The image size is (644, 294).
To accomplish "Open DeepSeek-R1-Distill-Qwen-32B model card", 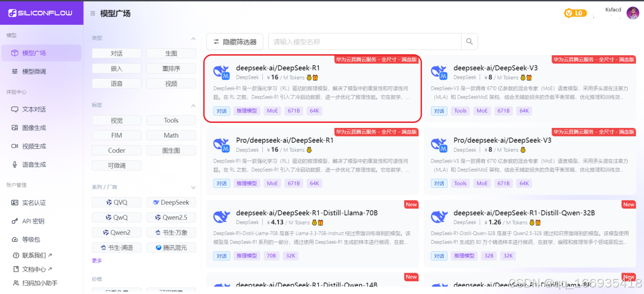I will tap(530, 234).
